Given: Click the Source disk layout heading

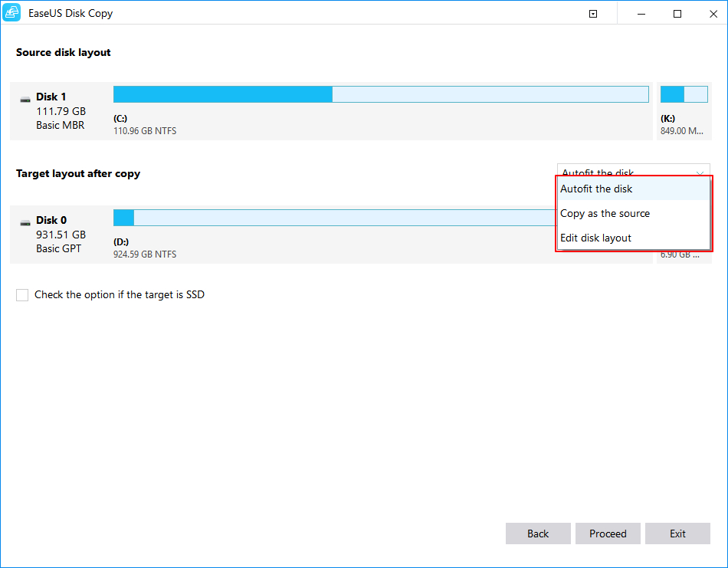Looking at the screenshot, I should (x=63, y=52).
